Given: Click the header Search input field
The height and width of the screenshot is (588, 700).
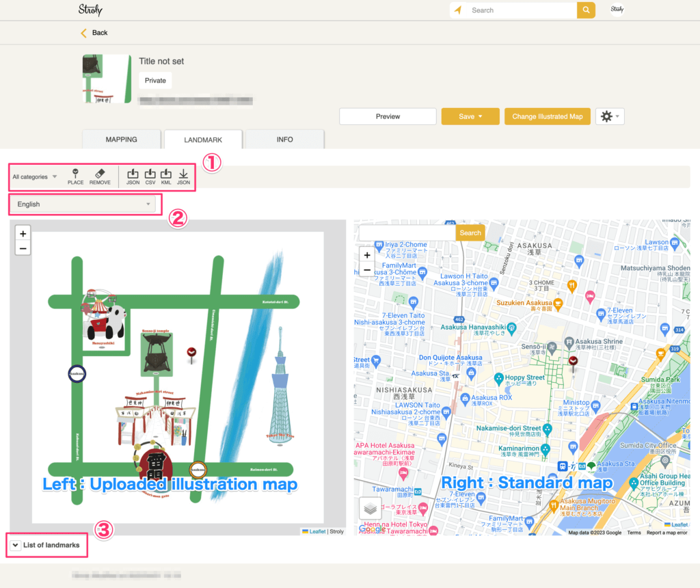Looking at the screenshot, I should 521,10.
